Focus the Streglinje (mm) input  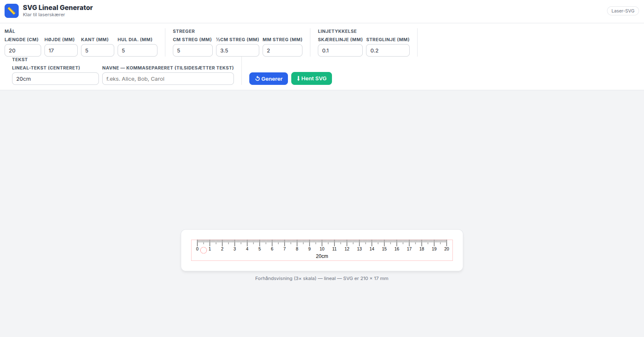point(388,50)
